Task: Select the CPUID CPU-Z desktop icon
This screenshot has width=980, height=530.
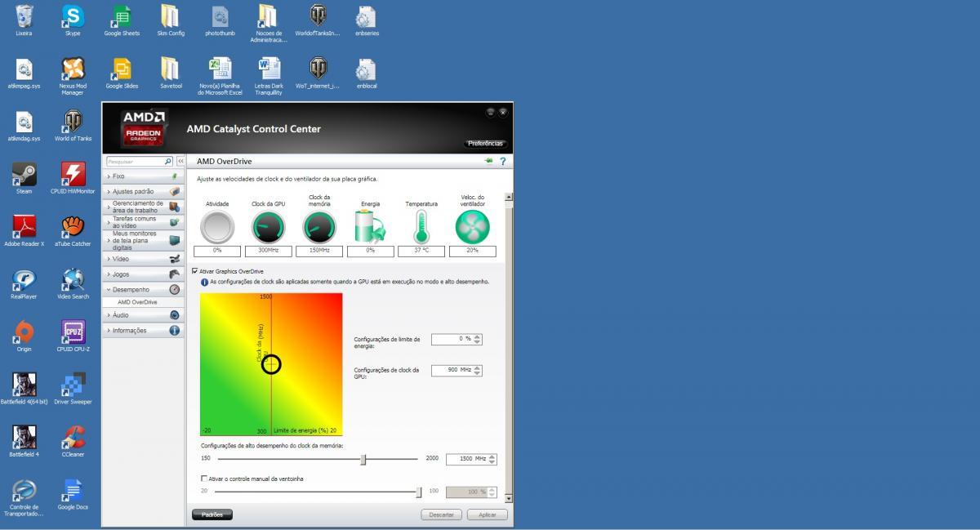Action: [73, 336]
